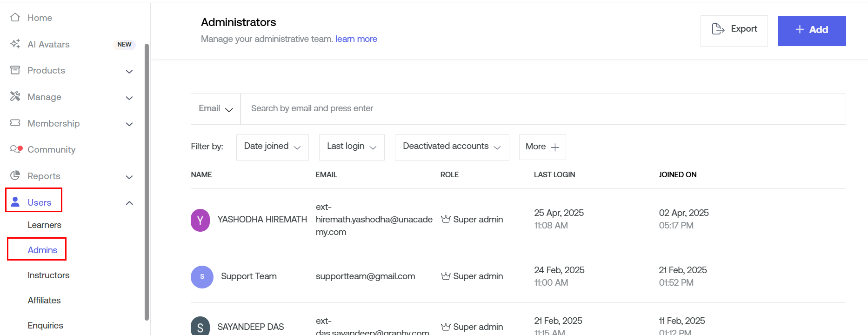Open the Last login filter dropdown
Image resolution: width=868 pixels, height=335 pixels.
click(x=351, y=147)
